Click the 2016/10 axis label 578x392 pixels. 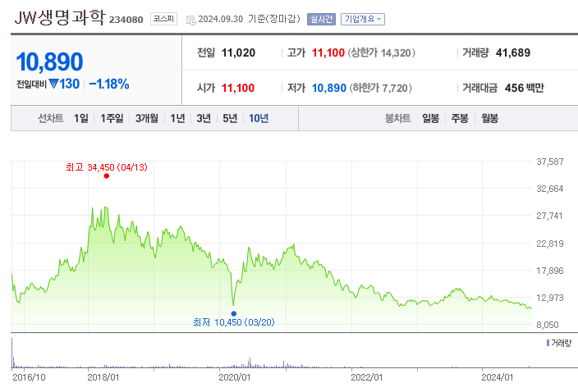pos(29,377)
